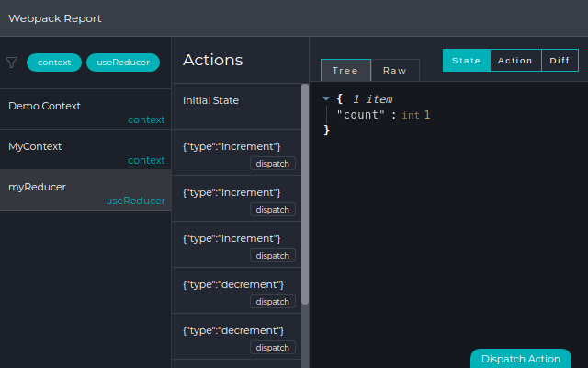Image resolution: width=588 pixels, height=368 pixels.
Task: Click the Dispatch Action button
Action: point(520,359)
